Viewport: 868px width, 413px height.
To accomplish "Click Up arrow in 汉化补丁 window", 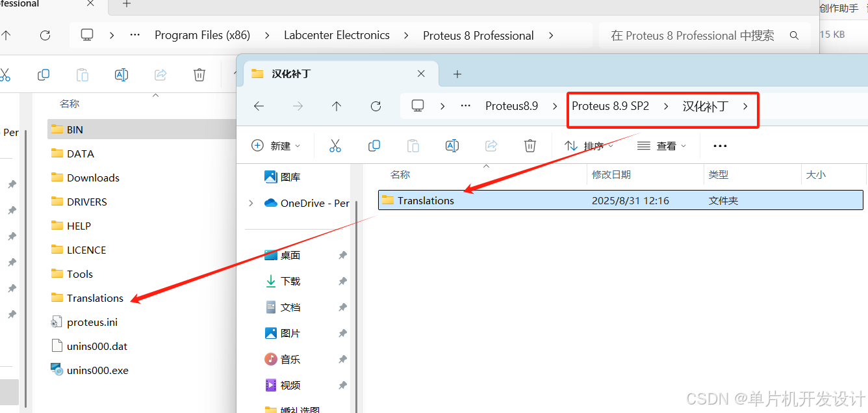I will pos(336,106).
